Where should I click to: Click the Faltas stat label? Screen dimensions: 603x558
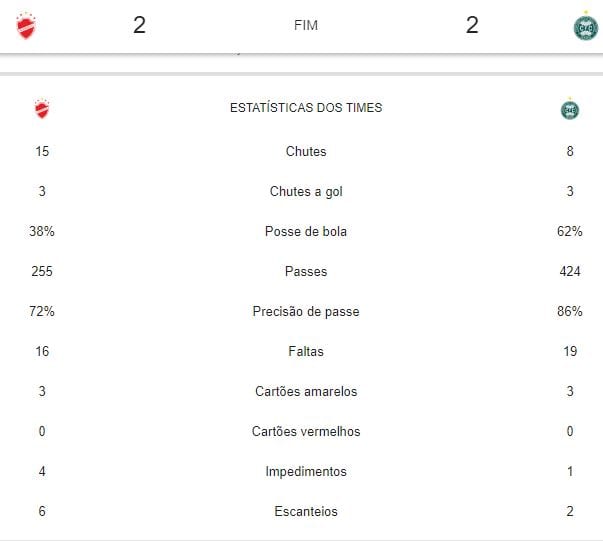[x=306, y=352]
